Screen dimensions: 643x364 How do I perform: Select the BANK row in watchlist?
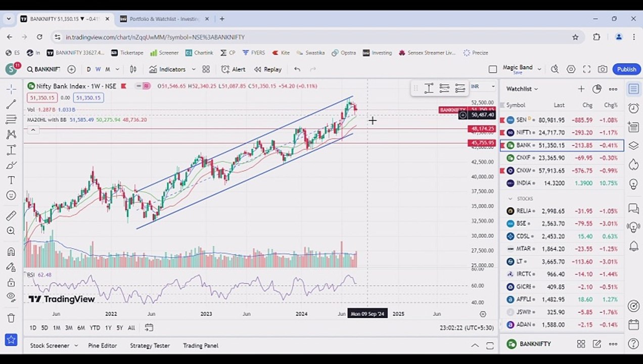pos(562,145)
